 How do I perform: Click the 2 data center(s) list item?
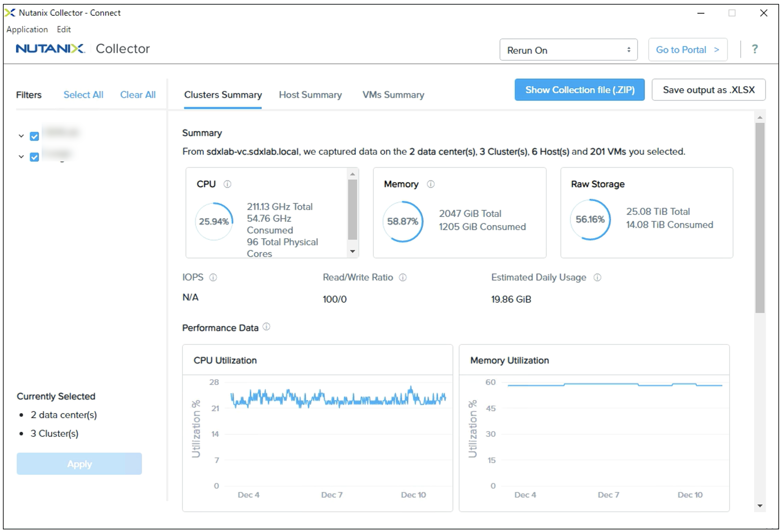point(64,415)
